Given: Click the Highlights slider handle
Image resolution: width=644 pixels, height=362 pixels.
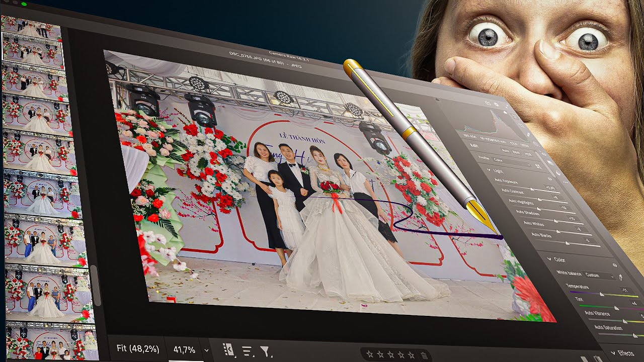Looking at the screenshot, I should [538, 209].
